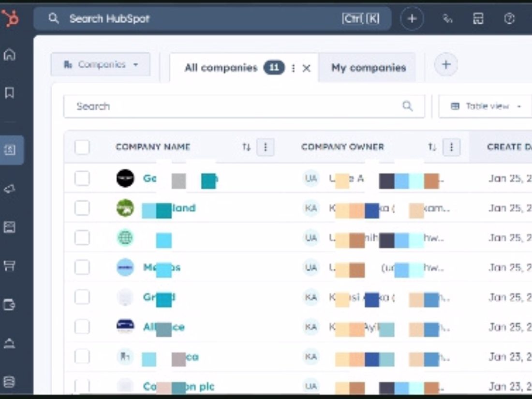Open the Alliance row company link

point(164,327)
